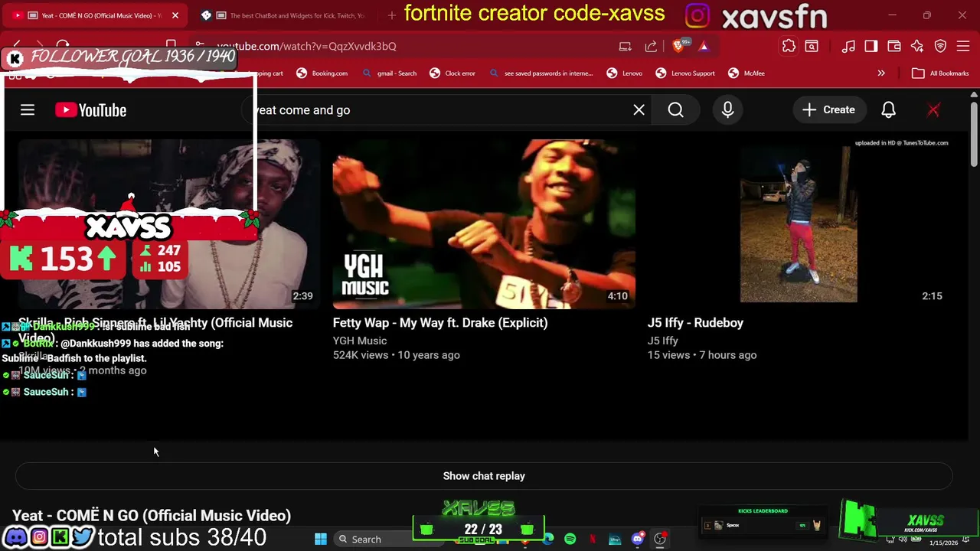
Task: Open the McAfee bookmark
Action: (x=746, y=73)
